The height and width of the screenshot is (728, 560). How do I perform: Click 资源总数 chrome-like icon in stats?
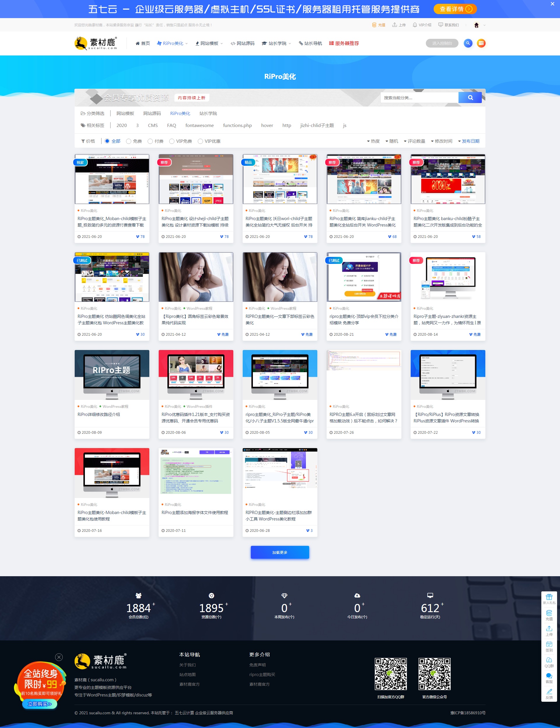(x=211, y=595)
